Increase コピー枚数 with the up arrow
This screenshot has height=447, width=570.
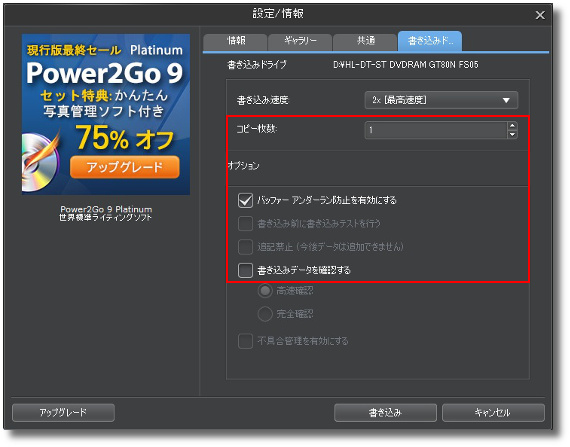click(x=512, y=126)
